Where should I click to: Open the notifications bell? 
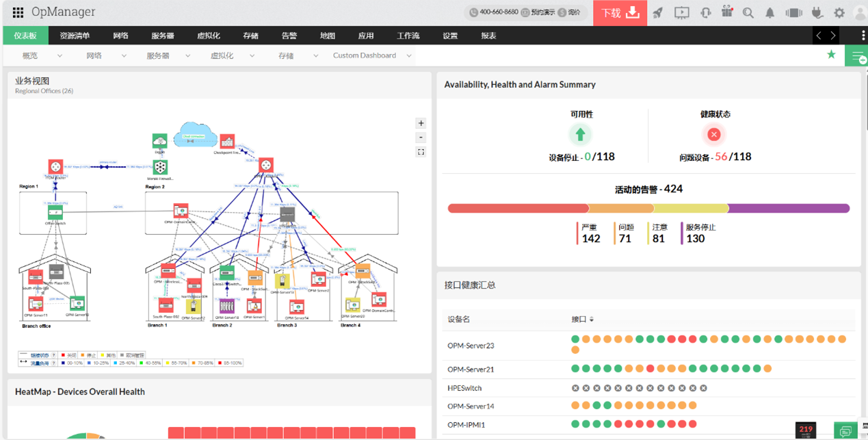point(772,12)
